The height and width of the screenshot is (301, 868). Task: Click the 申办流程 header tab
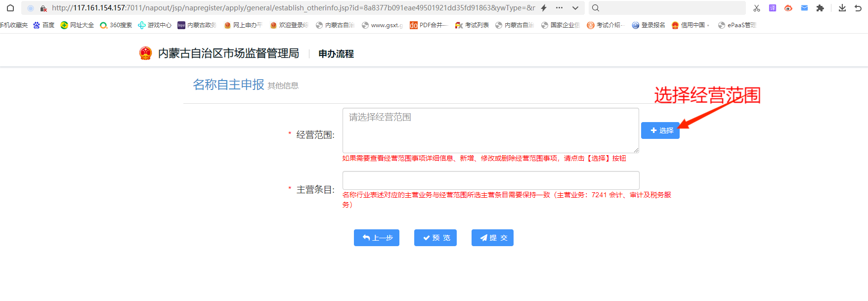pyautogui.click(x=336, y=54)
